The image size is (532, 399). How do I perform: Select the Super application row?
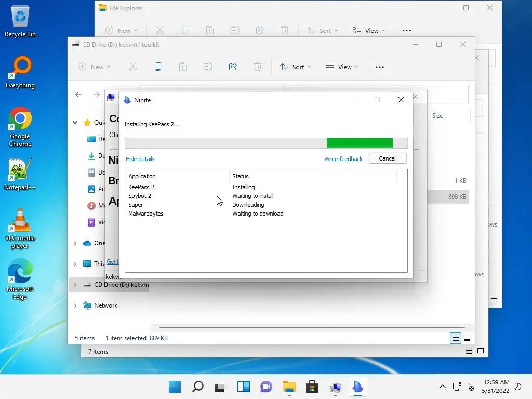tap(266, 205)
